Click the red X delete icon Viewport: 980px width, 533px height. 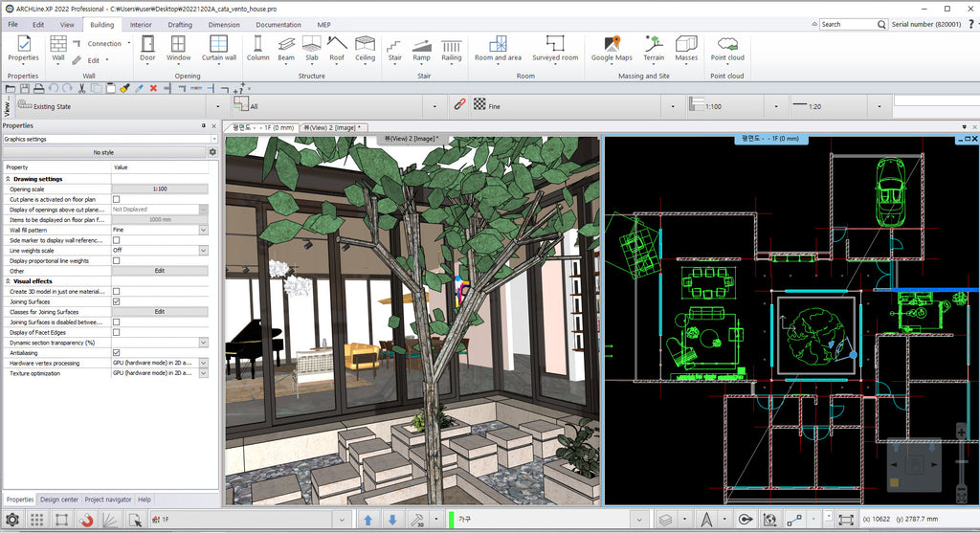153,89
